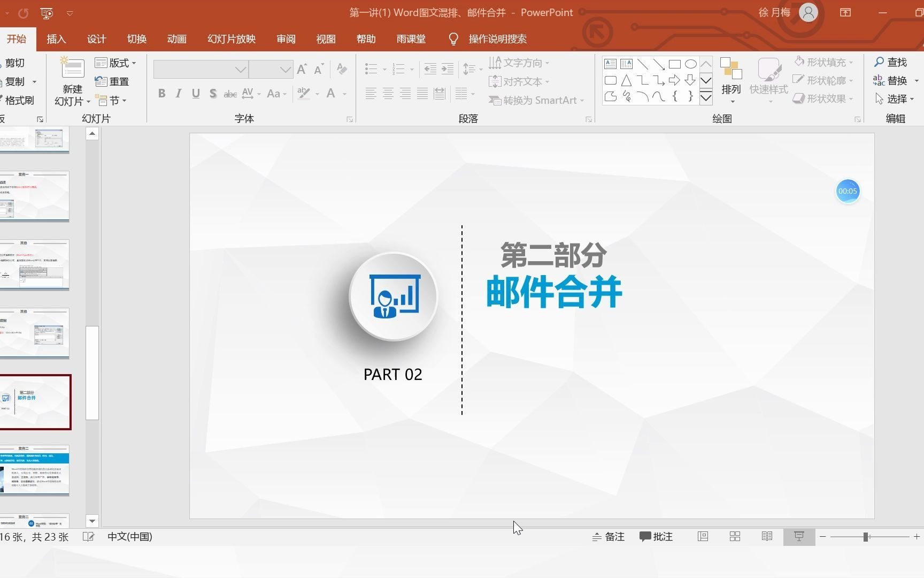
Task: Switch to the Transitions (切换) tab
Action: pyautogui.click(x=136, y=39)
